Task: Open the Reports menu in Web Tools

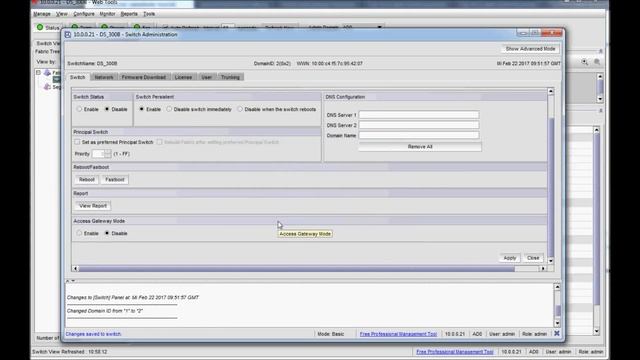Action: pos(129,14)
